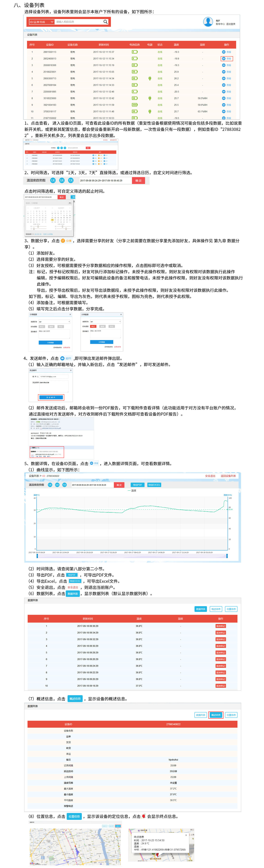The height and width of the screenshot is (868, 264).
Task: Switch to 数据列表 tab in overview panel
Action: (201, 715)
